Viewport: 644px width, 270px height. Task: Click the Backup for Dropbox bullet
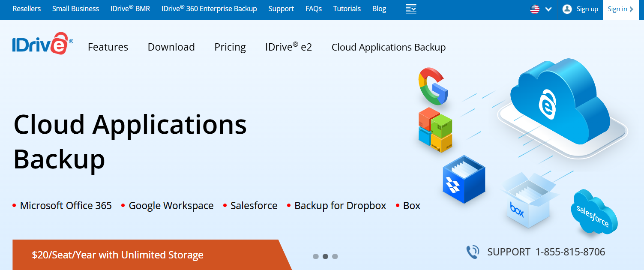(x=340, y=206)
